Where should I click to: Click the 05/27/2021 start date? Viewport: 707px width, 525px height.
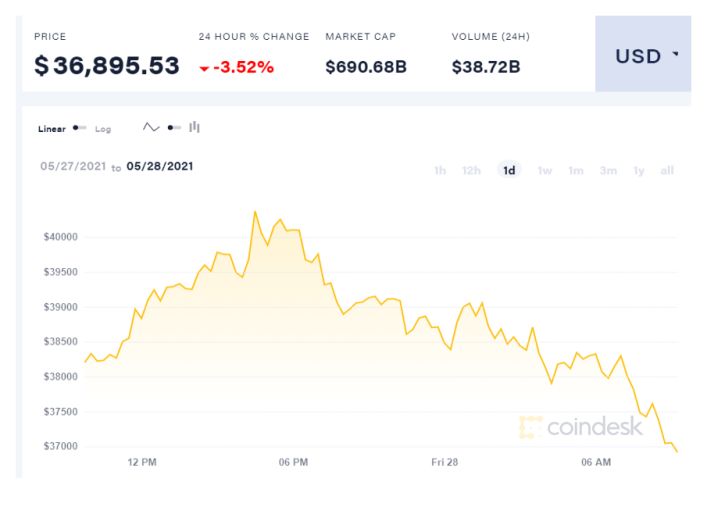pyautogui.click(x=72, y=166)
